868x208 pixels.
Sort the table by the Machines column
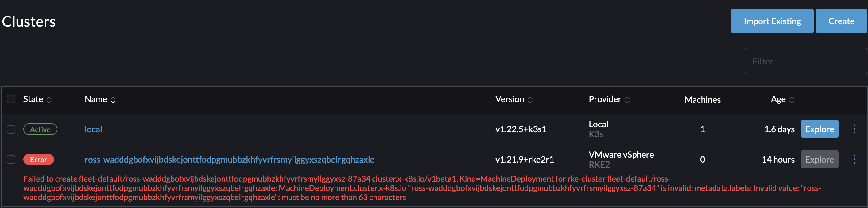pos(703,99)
